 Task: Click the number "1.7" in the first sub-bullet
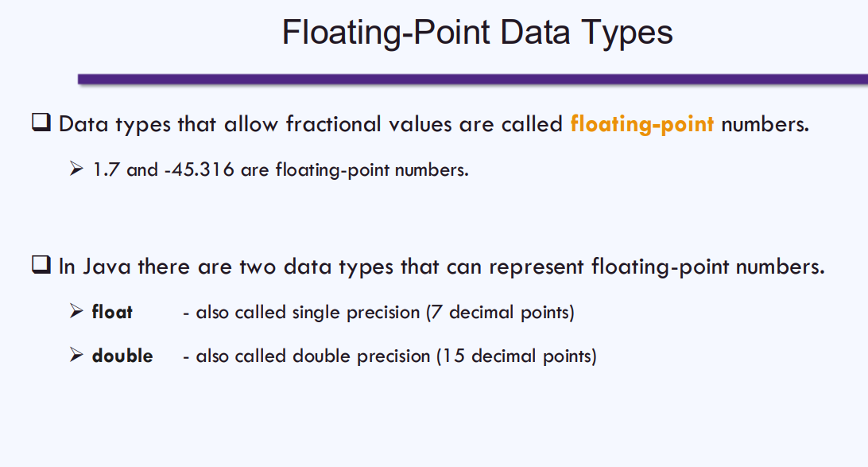(107, 170)
